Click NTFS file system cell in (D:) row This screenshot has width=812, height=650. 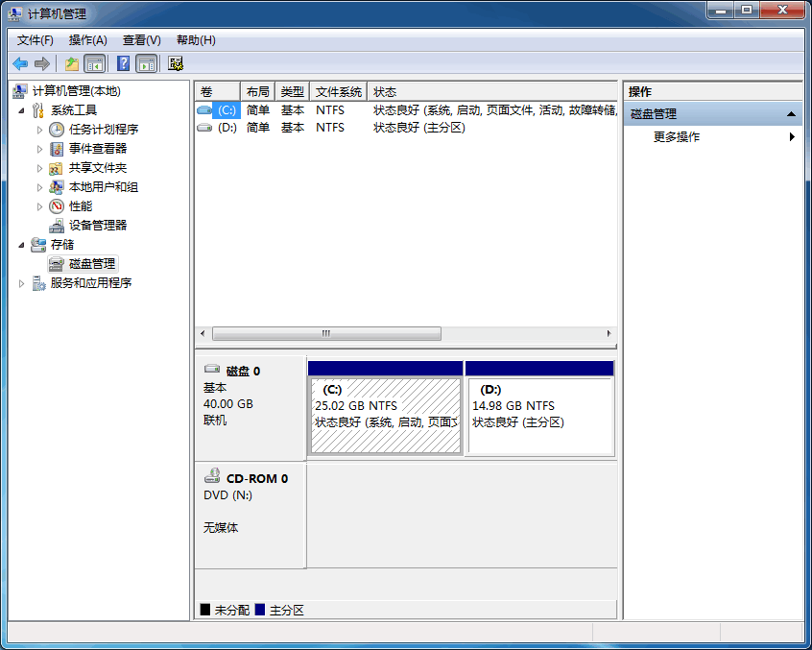tap(330, 128)
